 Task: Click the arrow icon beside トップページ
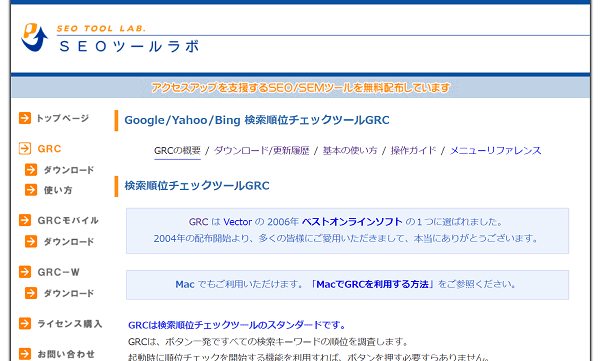coord(25,118)
